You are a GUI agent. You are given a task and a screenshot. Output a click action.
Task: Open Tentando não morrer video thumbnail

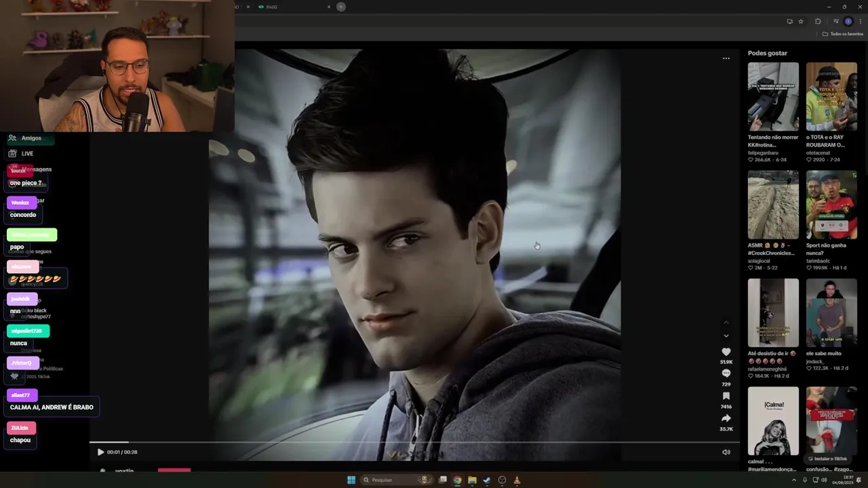[773, 96]
